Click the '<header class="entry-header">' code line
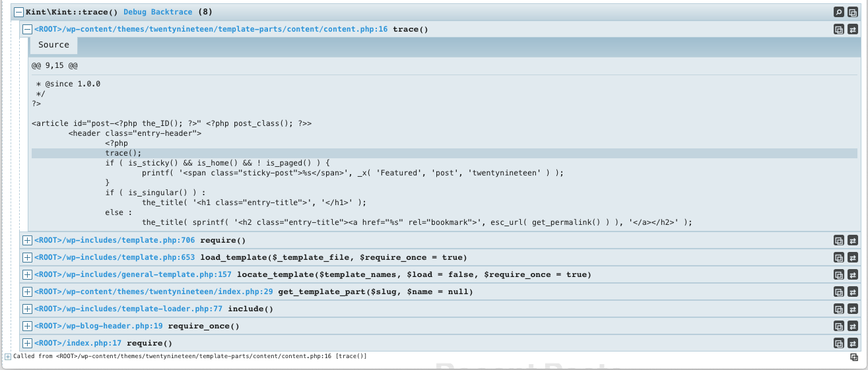The image size is (868, 370). pyautogui.click(x=135, y=133)
